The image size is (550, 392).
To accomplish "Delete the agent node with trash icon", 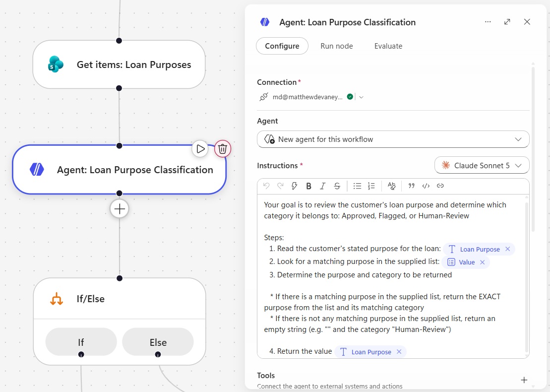I will coord(223,149).
